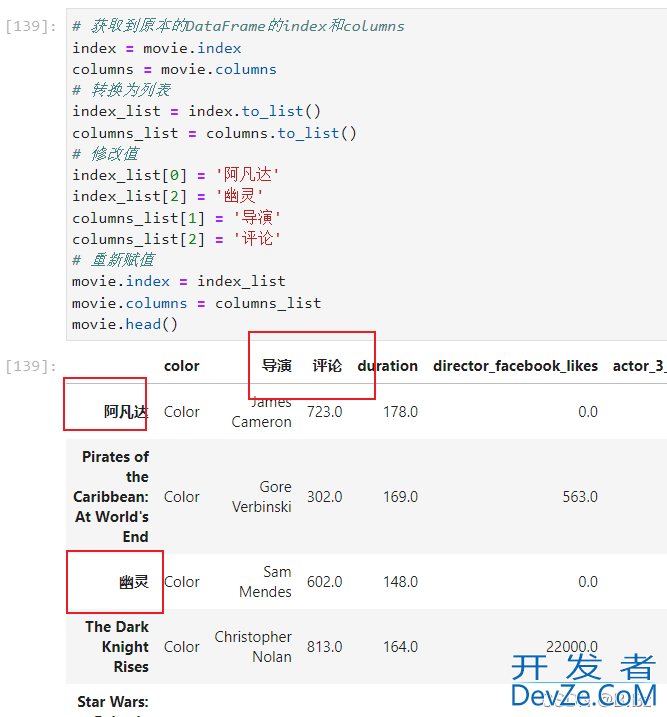Click the duration value 178.0
Viewport: 667px width, 717px height.
(x=400, y=412)
